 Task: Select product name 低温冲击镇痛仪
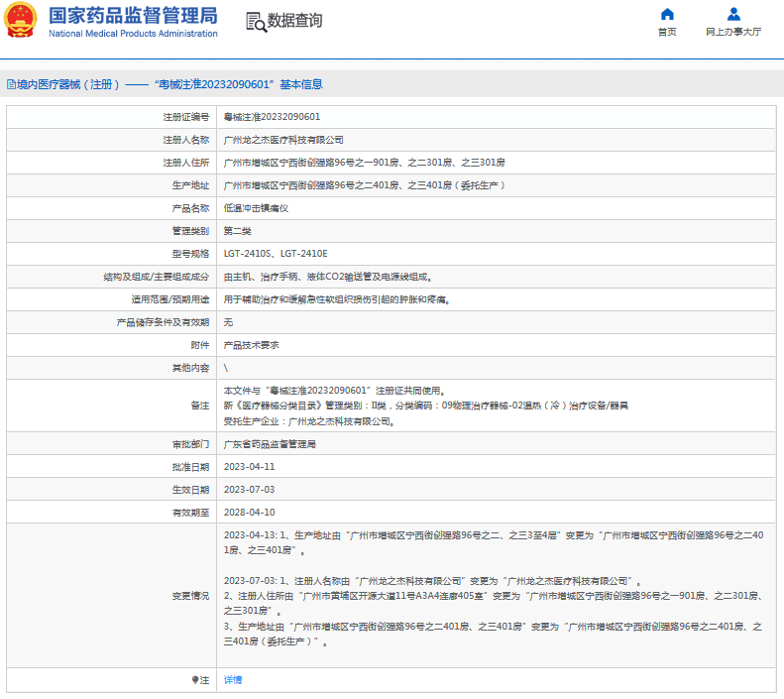pyautogui.click(x=256, y=208)
